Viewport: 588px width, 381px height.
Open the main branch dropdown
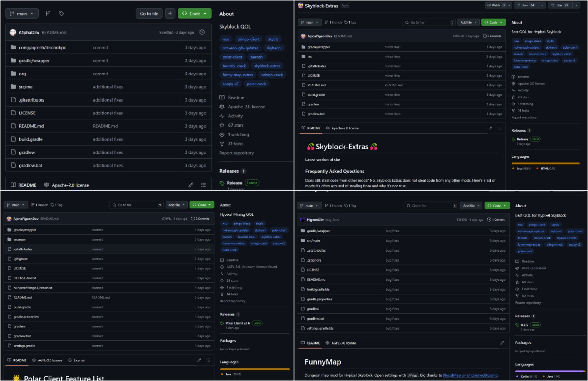pyautogui.click(x=22, y=13)
